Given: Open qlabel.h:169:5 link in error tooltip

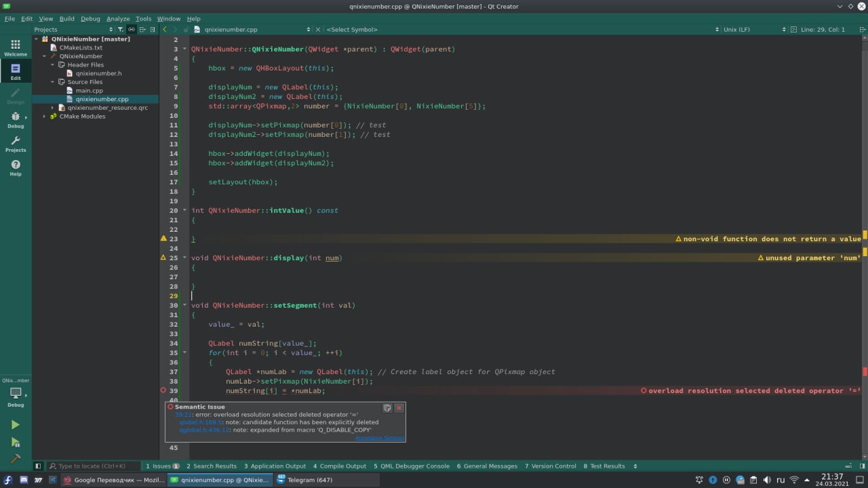Looking at the screenshot, I should point(201,422).
